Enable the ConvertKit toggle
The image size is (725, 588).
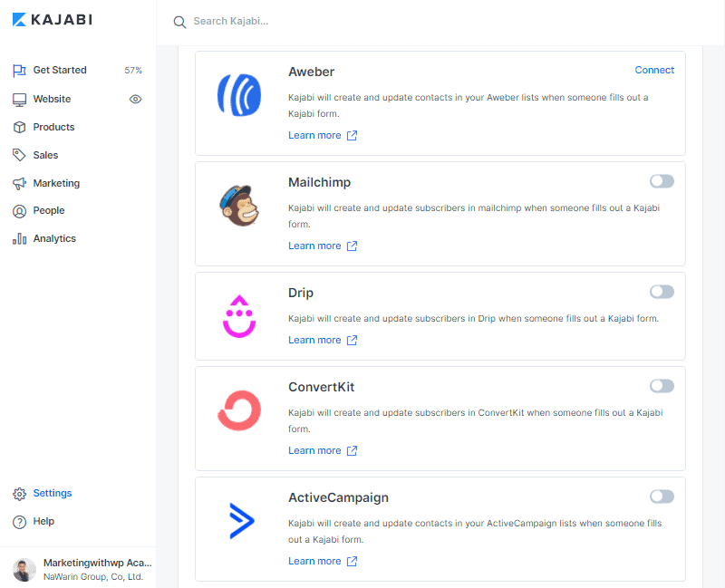662,386
